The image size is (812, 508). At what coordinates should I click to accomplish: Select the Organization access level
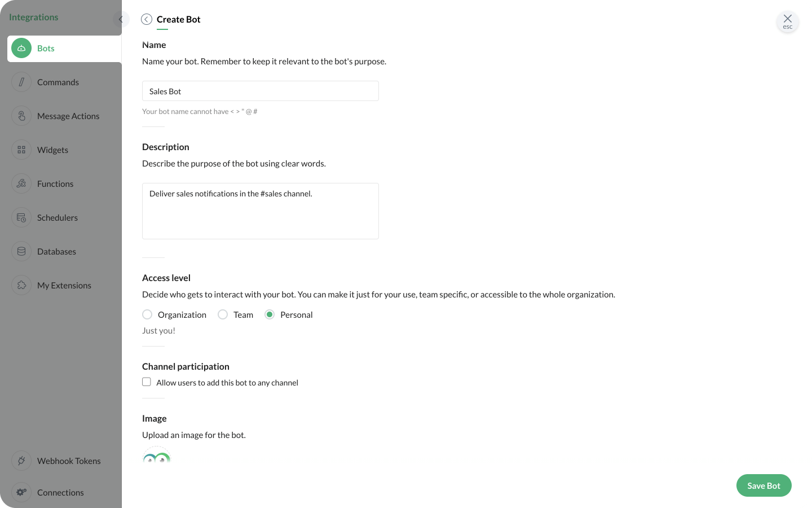point(147,314)
